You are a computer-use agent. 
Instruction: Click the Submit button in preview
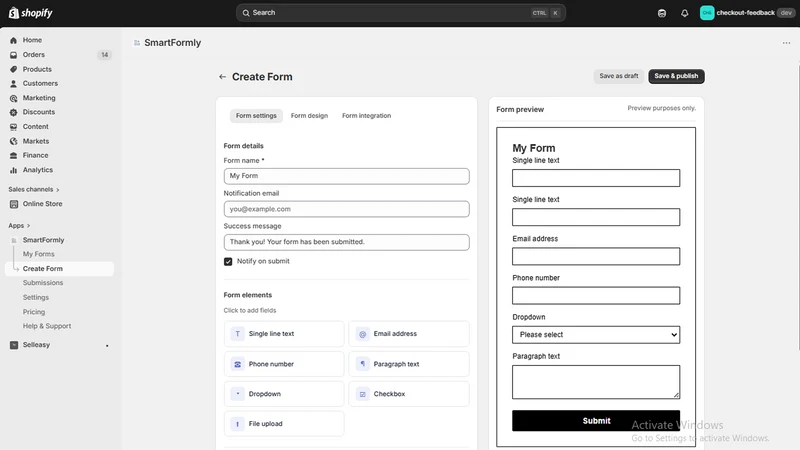596,421
